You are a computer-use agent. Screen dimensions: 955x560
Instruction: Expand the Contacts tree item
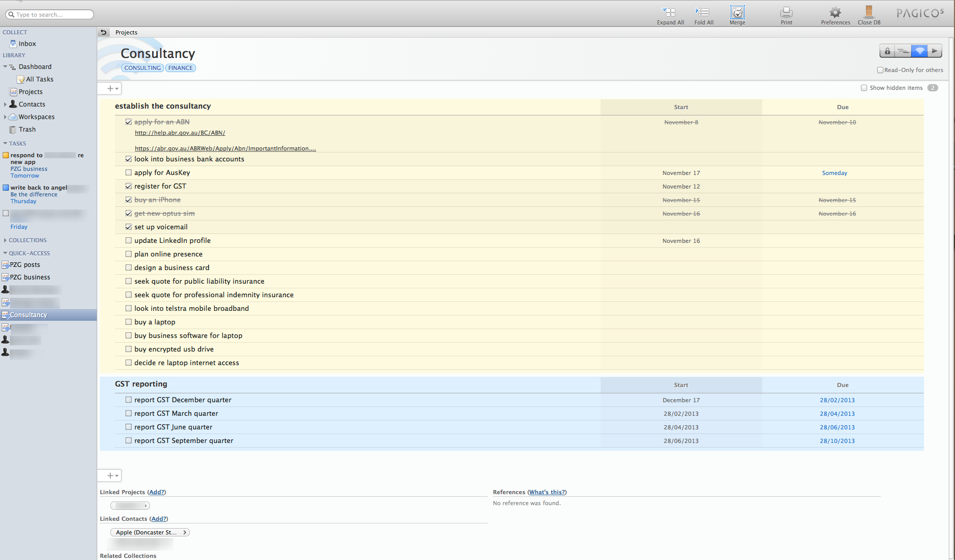click(x=5, y=104)
